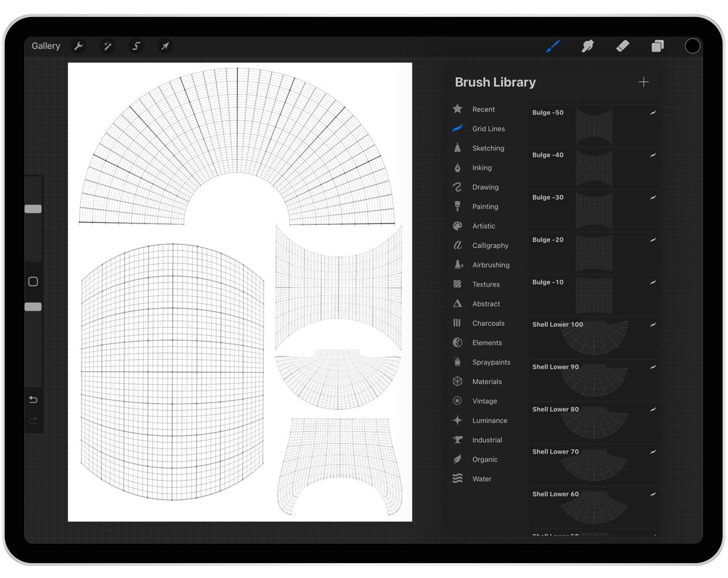The image size is (728, 578).
Task: Open the black active color swatch
Action: coord(692,46)
